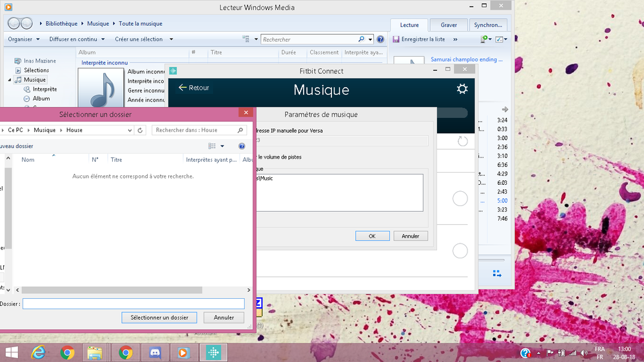Select lower round radio in Fitbit Connect

(x=460, y=251)
